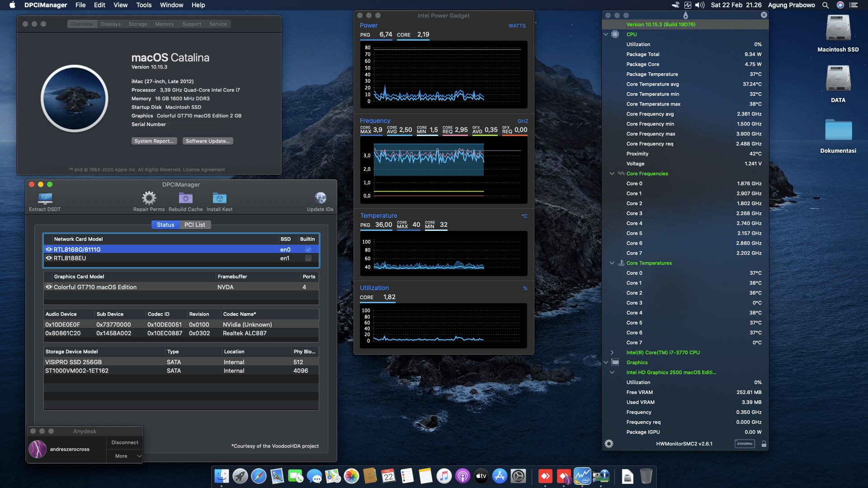
Task: Click the Version 10.15.3 (Build 19D76) row
Action: click(685, 24)
